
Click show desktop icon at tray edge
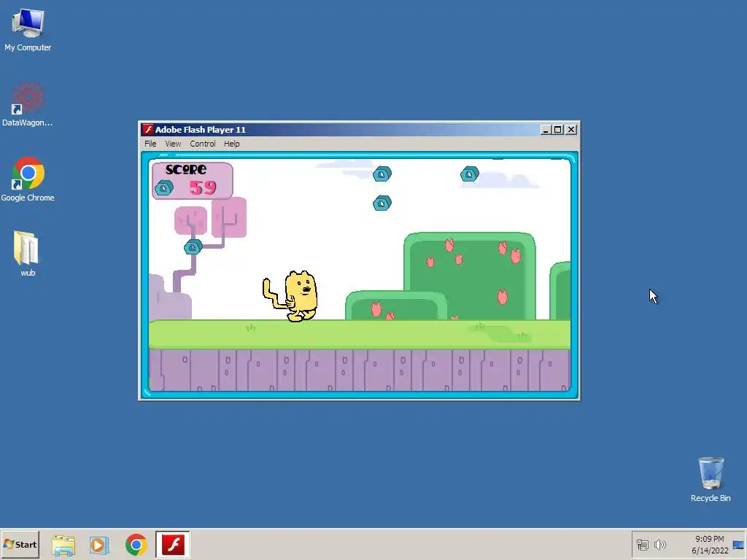[738, 545]
